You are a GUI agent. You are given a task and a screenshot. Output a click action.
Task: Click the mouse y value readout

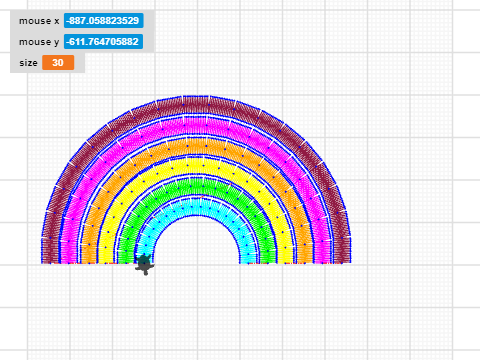(103, 42)
